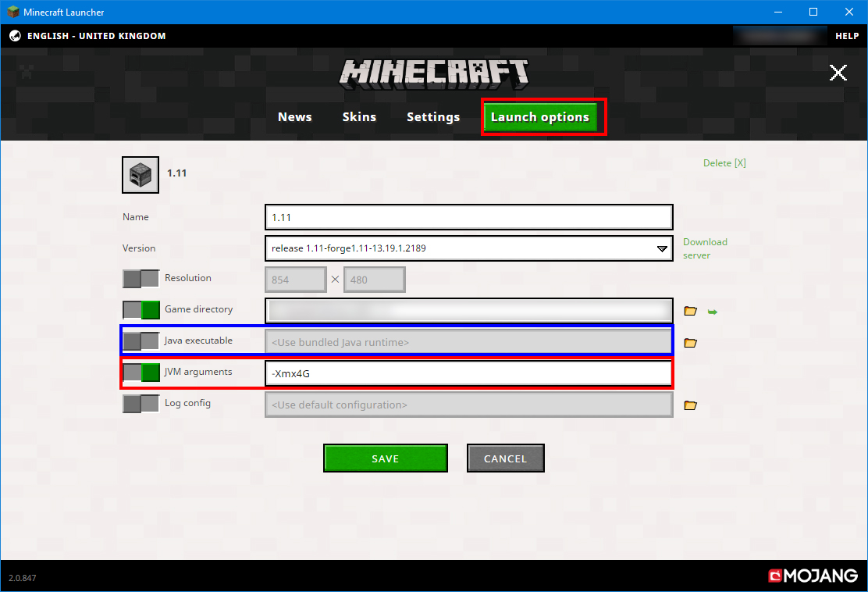Switch to the Skins tab
The width and height of the screenshot is (868, 592).
pos(359,117)
